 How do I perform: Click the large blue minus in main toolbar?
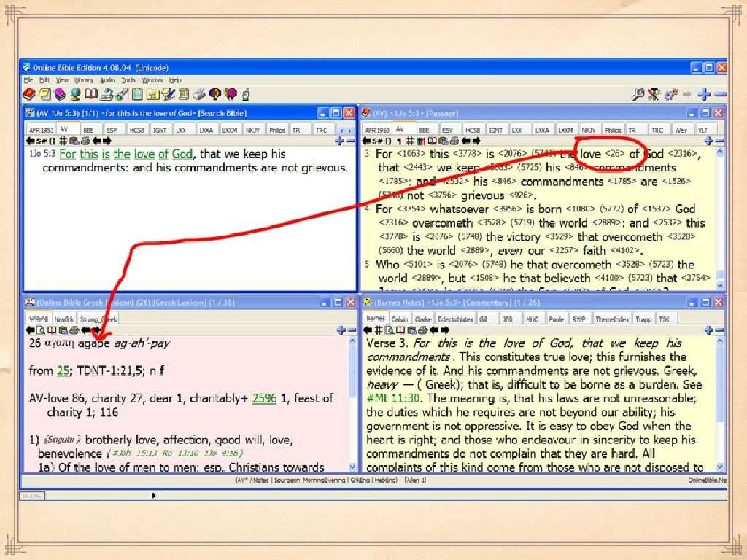click(x=721, y=94)
